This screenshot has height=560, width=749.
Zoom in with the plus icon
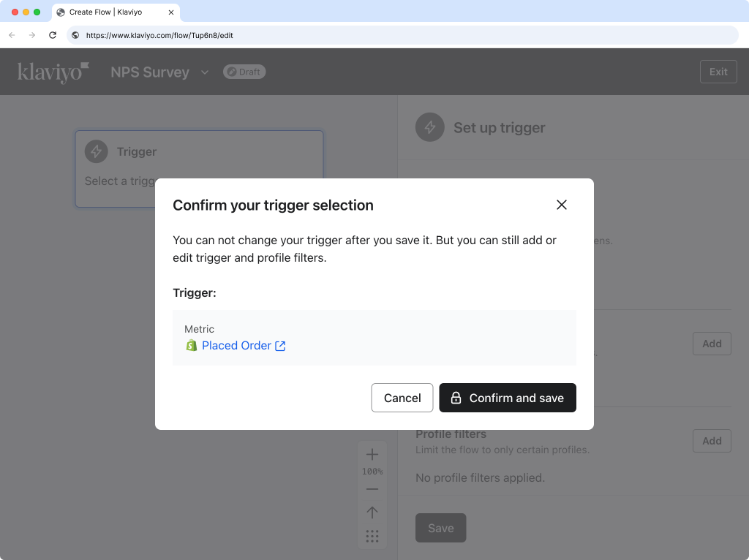372,453
